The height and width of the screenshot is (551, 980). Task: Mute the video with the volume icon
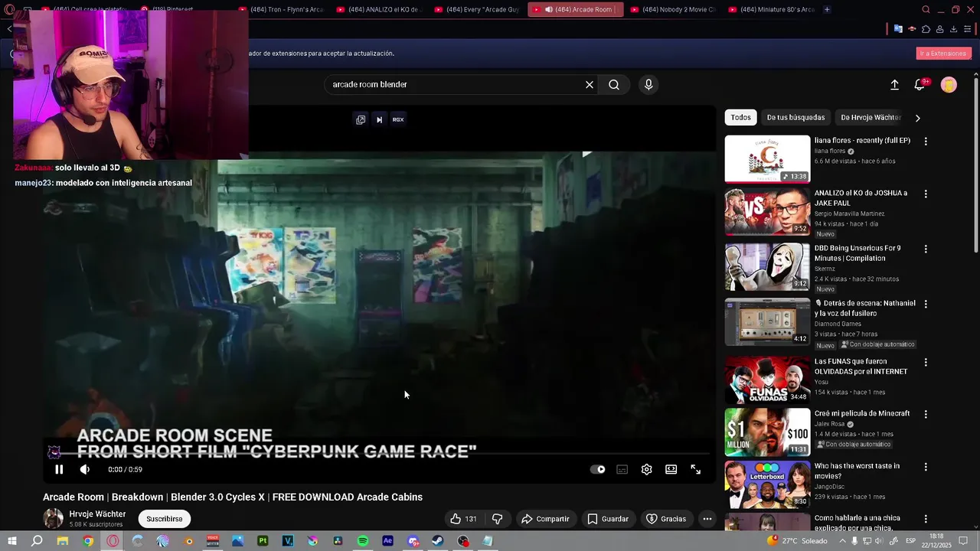(84, 469)
